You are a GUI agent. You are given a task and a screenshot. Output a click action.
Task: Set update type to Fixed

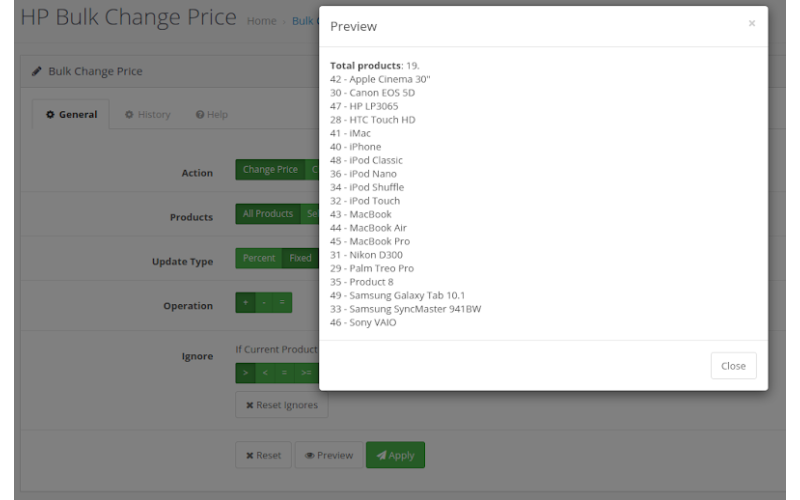(x=300, y=258)
